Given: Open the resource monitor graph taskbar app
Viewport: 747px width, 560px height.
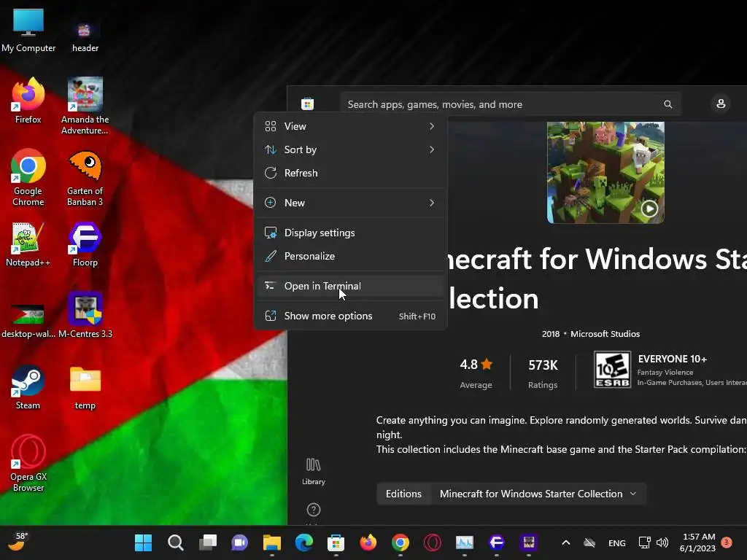Looking at the screenshot, I should (x=465, y=542).
